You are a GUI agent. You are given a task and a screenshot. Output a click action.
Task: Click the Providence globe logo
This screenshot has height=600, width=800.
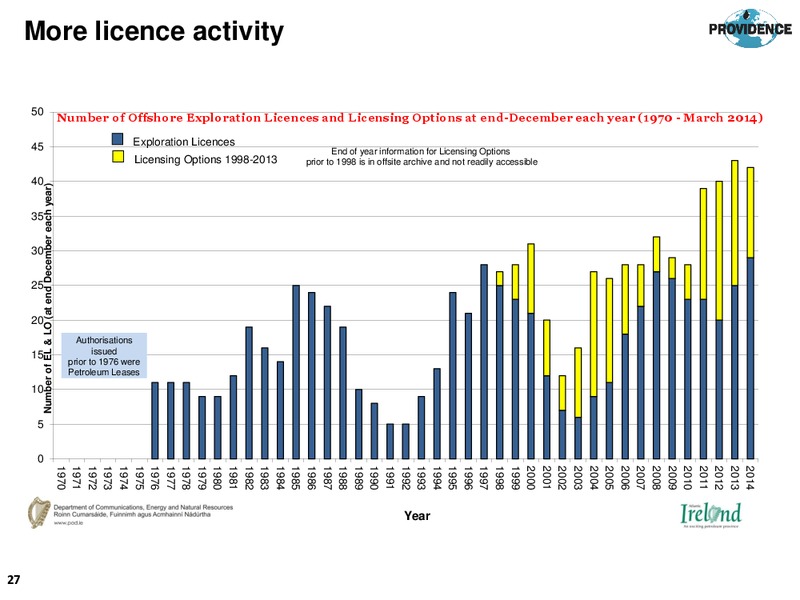coord(750,29)
